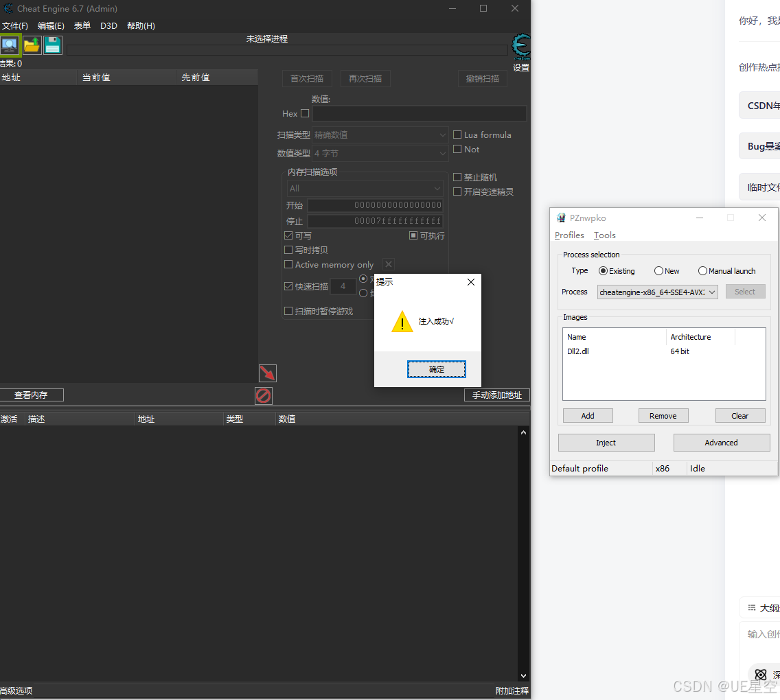Open Cheat Engine settings logo
Viewport: 780px width, 700px height.
(521, 47)
